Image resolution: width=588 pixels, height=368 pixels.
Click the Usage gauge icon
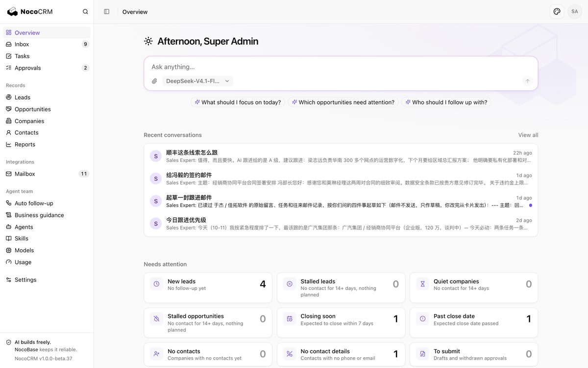[x=9, y=262]
